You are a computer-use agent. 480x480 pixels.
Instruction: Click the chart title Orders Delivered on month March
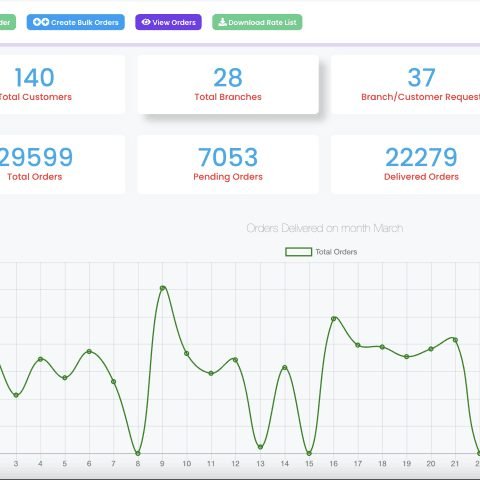pos(325,228)
